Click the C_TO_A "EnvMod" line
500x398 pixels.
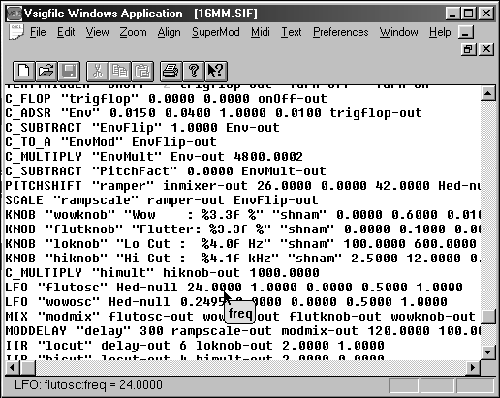coord(111,142)
